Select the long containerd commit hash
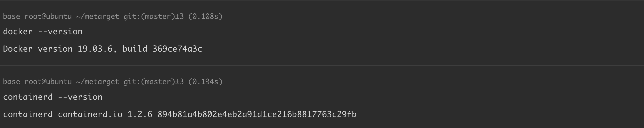This screenshot has width=644, height=128. [x=257, y=114]
